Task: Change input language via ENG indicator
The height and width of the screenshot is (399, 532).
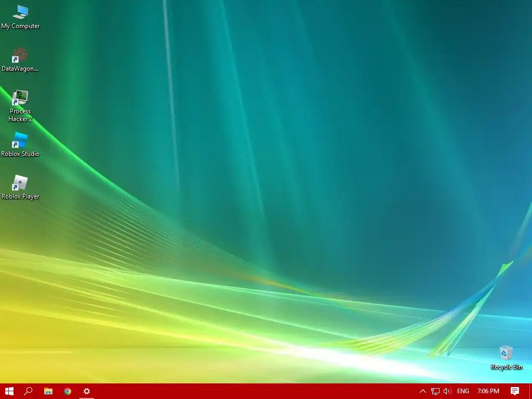Action: (x=463, y=391)
